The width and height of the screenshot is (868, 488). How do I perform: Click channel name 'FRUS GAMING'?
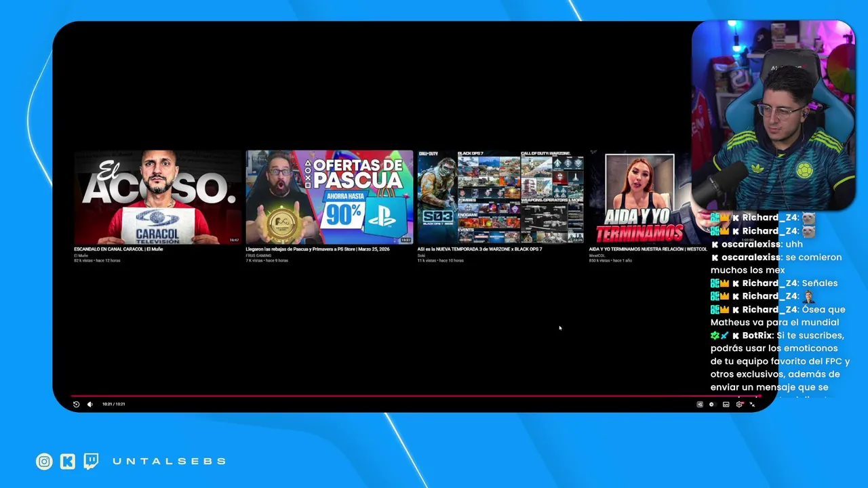pos(258,256)
